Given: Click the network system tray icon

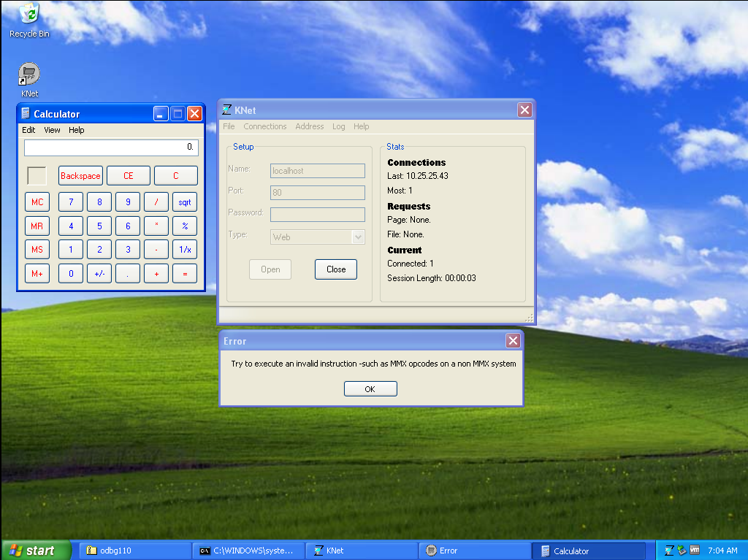Looking at the screenshot, I should pyautogui.click(x=682, y=551).
